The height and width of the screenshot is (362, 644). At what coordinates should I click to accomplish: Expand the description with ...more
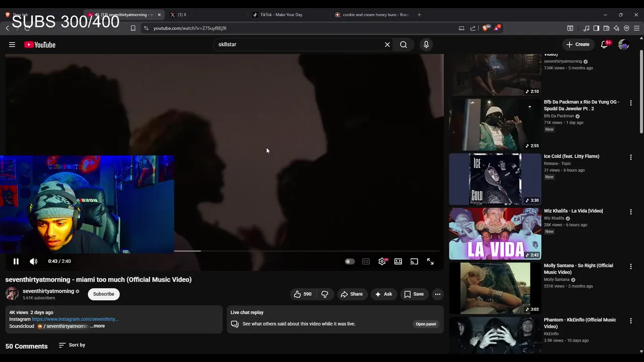point(98,326)
